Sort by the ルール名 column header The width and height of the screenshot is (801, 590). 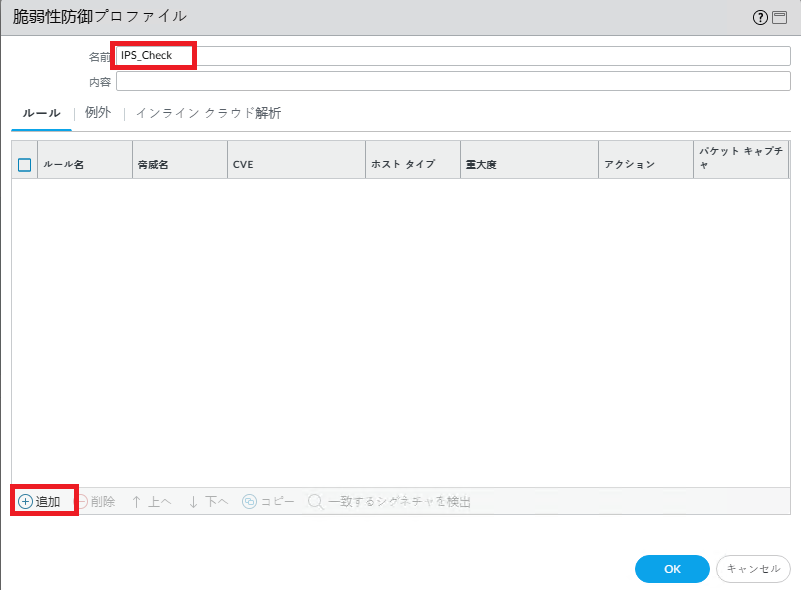click(x=84, y=164)
